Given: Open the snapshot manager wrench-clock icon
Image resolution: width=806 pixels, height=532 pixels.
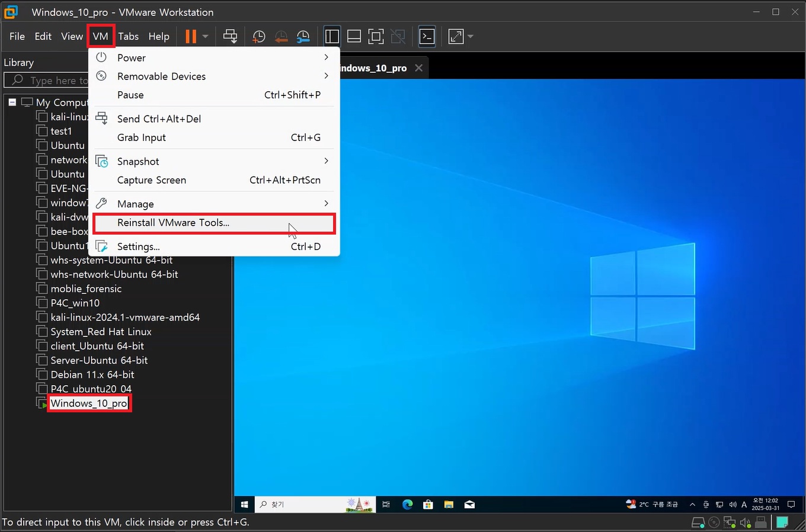Looking at the screenshot, I should click(x=303, y=37).
